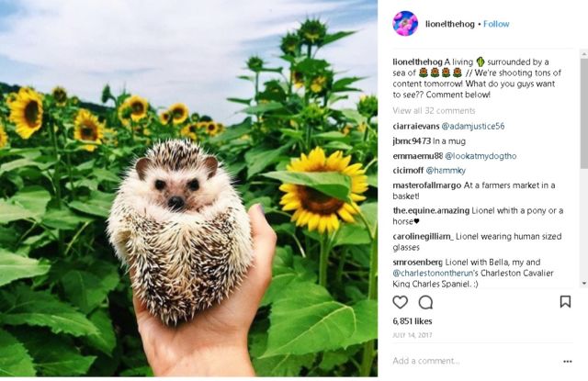
Task: Open the @adamjustice56 mention link
Action: [473, 126]
